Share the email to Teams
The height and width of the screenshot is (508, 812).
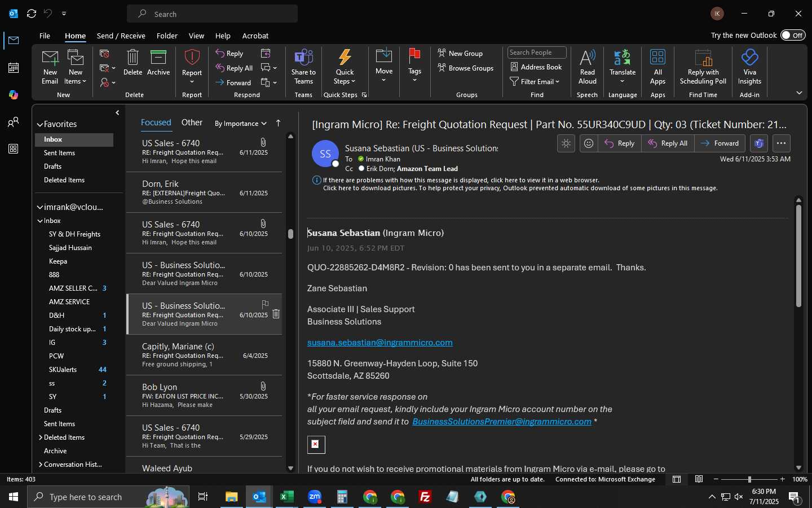click(x=303, y=67)
